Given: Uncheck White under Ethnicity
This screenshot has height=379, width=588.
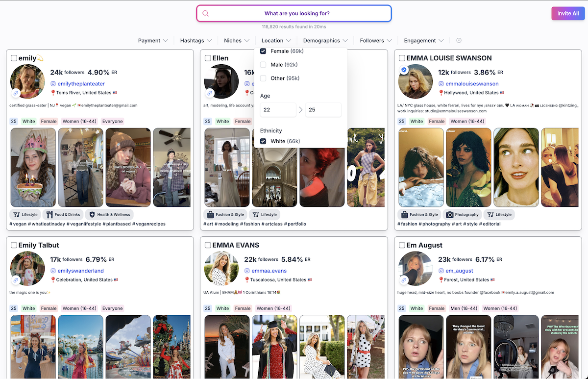Looking at the screenshot, I should point(264,141).
